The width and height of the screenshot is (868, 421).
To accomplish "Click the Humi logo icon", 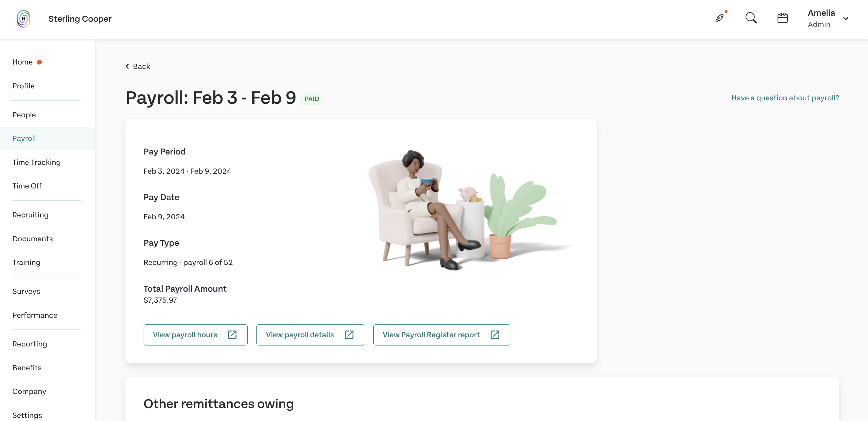I will click(x=23, y=19).
